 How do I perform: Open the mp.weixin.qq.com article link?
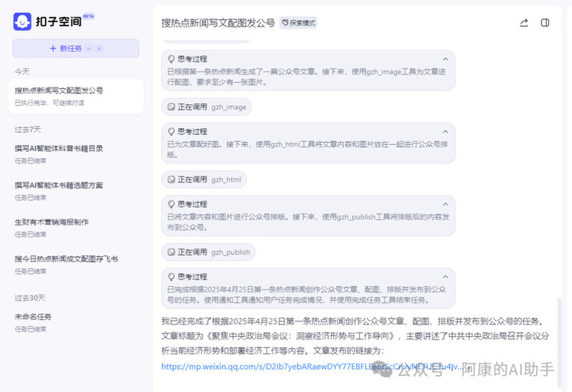click(x=312, y=367)
